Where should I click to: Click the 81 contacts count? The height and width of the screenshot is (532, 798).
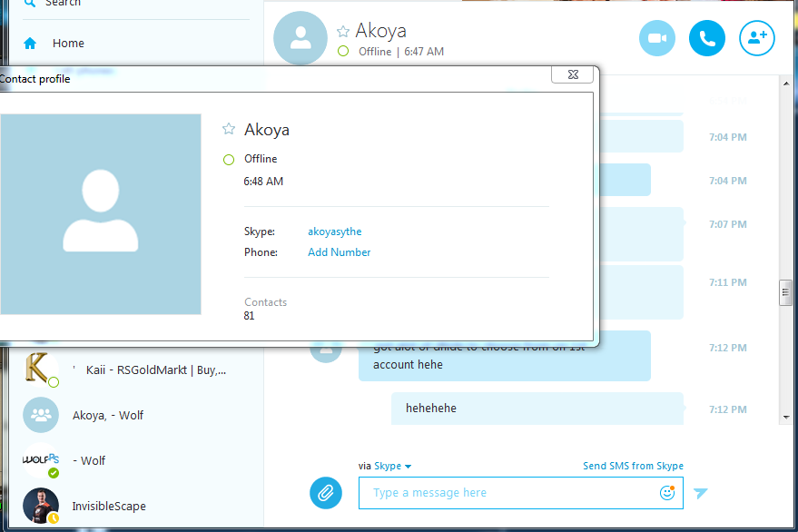click(x=249, y=316)
